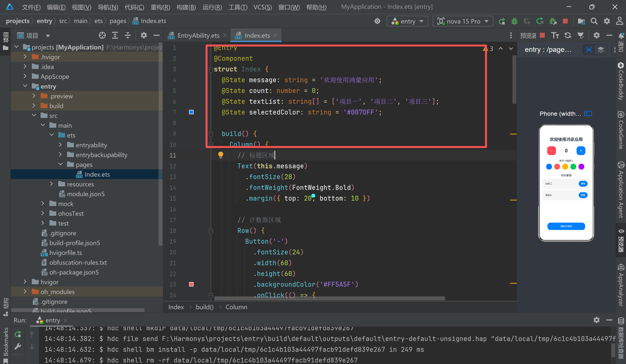Click select opened file icon in project panel
This screenshot has width=626, height=364.
(102, 35)
